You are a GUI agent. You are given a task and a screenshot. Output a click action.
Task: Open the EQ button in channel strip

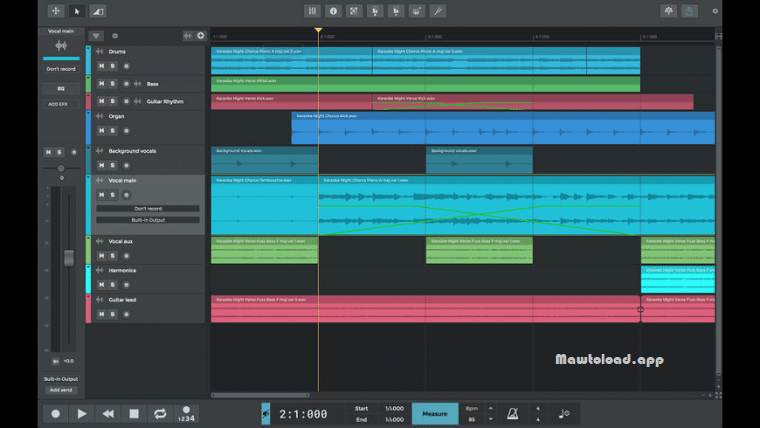point(61,88)
